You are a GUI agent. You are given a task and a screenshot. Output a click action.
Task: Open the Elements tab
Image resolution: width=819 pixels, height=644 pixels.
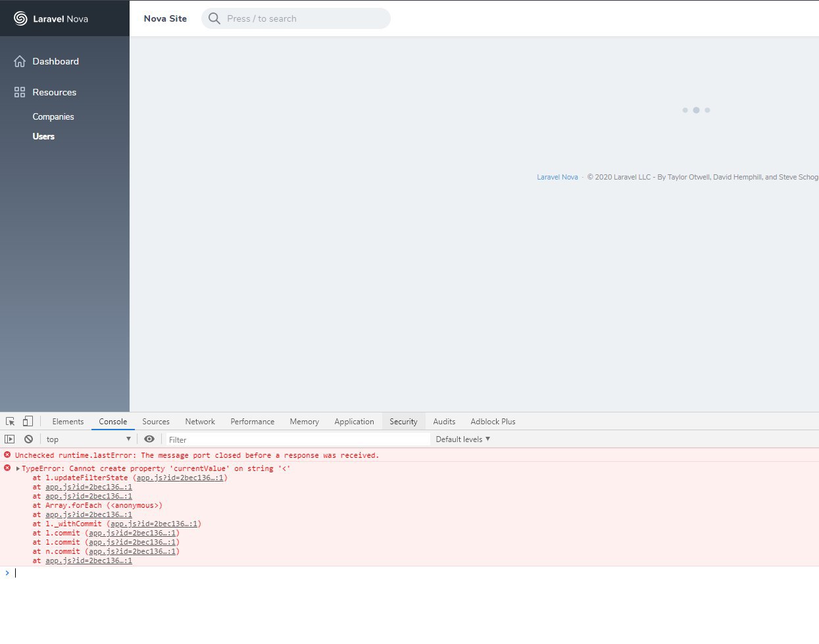pyautogui.click(x=68, y=421)
